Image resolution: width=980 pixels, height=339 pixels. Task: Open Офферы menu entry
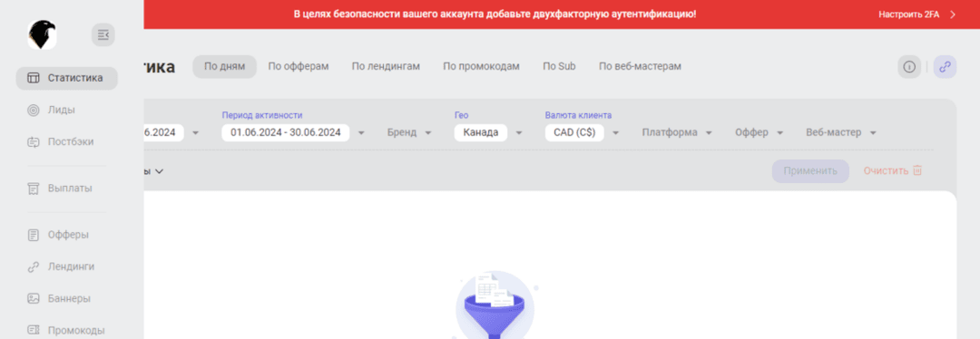(x=68, y=235)
